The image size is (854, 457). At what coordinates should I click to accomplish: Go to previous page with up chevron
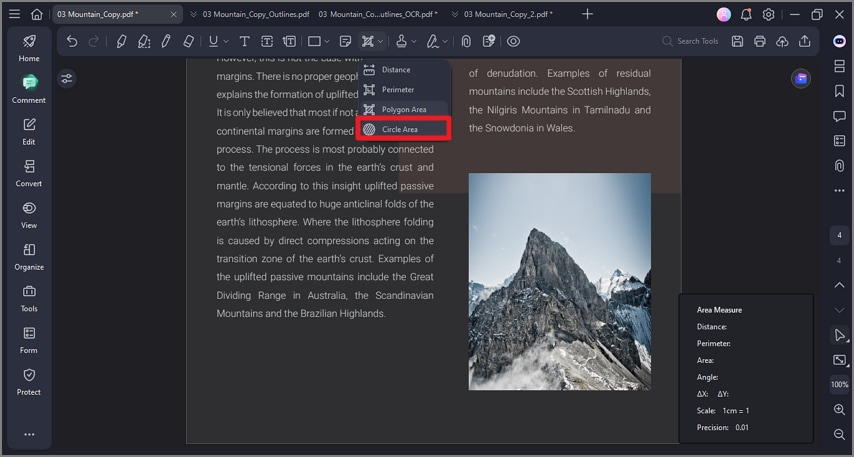click(x=839, y=285)
